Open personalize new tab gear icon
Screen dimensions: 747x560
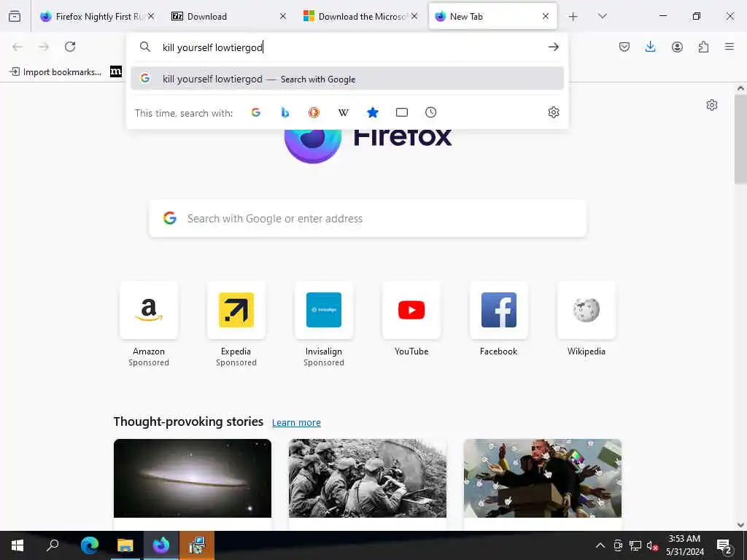(712, 105)
